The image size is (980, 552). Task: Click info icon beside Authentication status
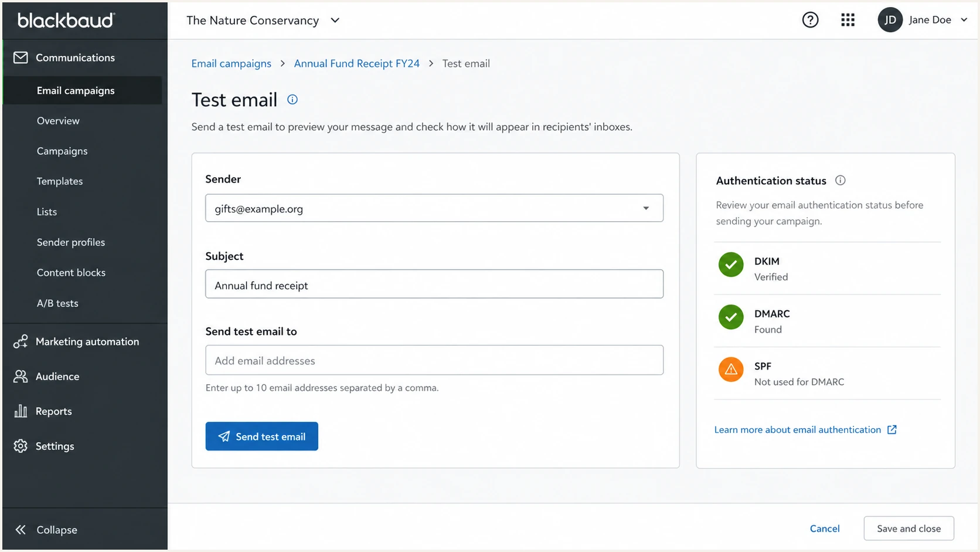pos(840,181)
